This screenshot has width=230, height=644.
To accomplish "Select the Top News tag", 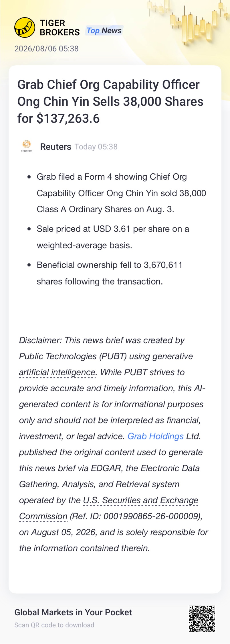I will tap(104, 30).
